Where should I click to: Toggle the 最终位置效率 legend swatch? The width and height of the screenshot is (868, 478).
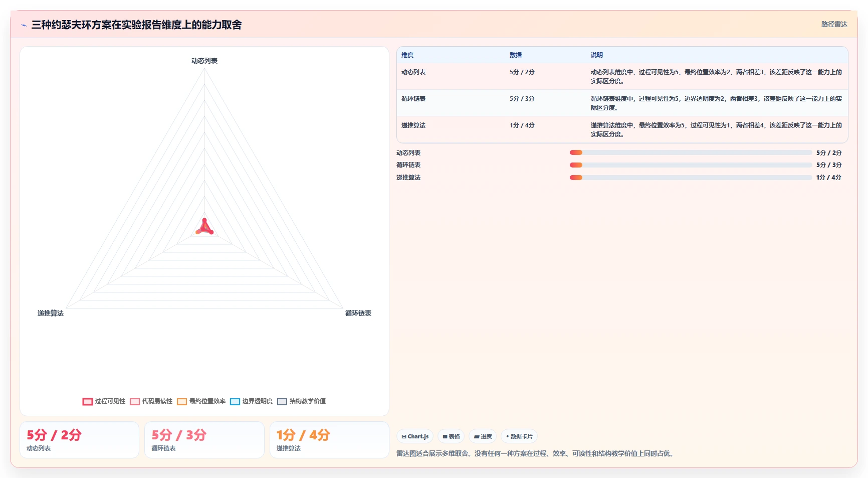coord(182,402)
